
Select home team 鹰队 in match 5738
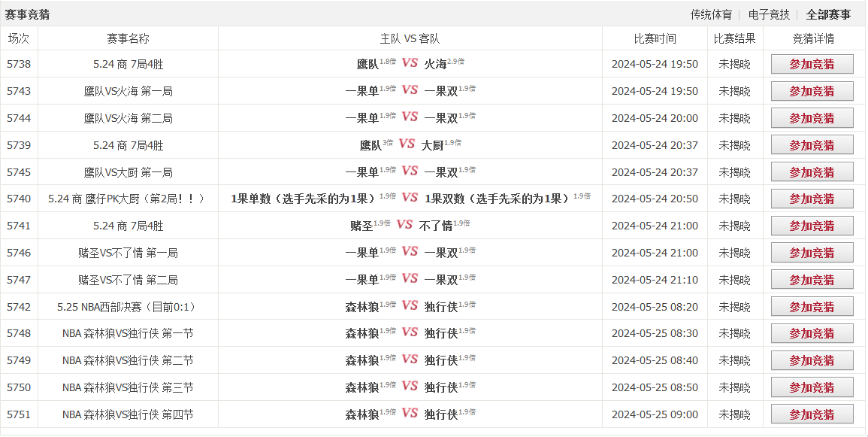pyautogui.click(x=367, y=65)
